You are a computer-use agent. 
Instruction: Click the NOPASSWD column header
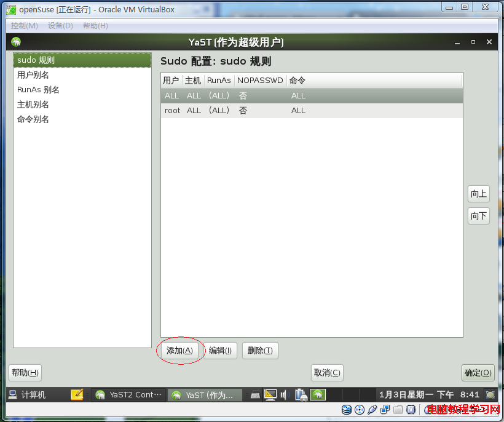pyautogui.click(x=261, y=81)
